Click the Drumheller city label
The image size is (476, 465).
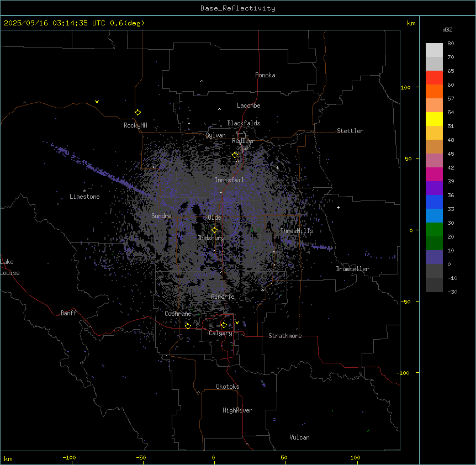click(x=352, y=269)
